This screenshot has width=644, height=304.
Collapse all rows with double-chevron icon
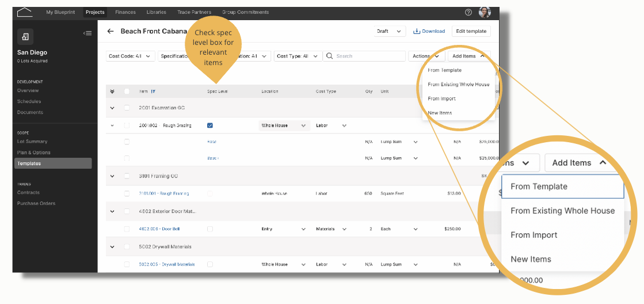[x=113, y=92]
